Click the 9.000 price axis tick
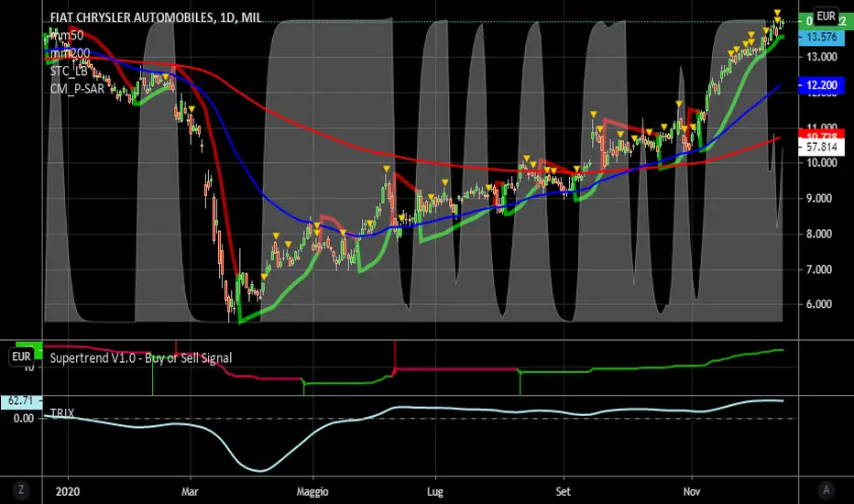This screenshot has height=504, width=854. [818, 198]
